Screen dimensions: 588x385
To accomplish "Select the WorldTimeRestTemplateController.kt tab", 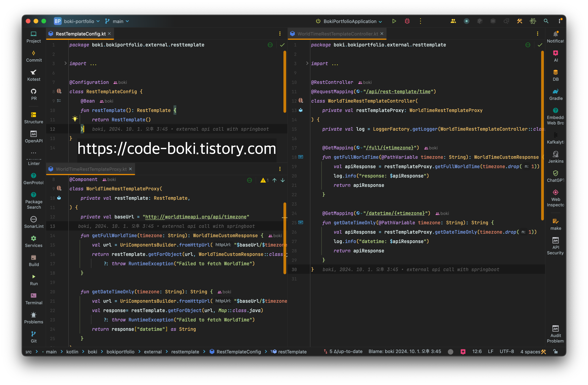I will pyautogui.click(x=337, y=34).
